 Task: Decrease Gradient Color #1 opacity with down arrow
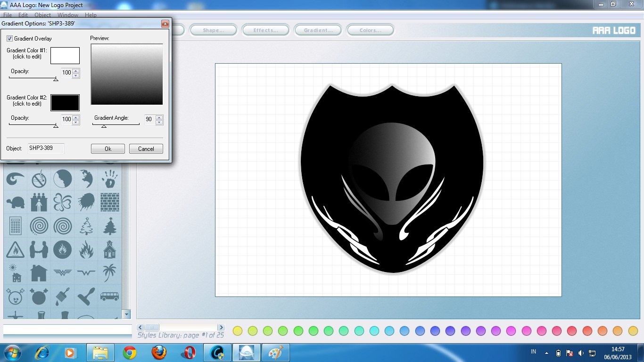(x=76, y=75)
